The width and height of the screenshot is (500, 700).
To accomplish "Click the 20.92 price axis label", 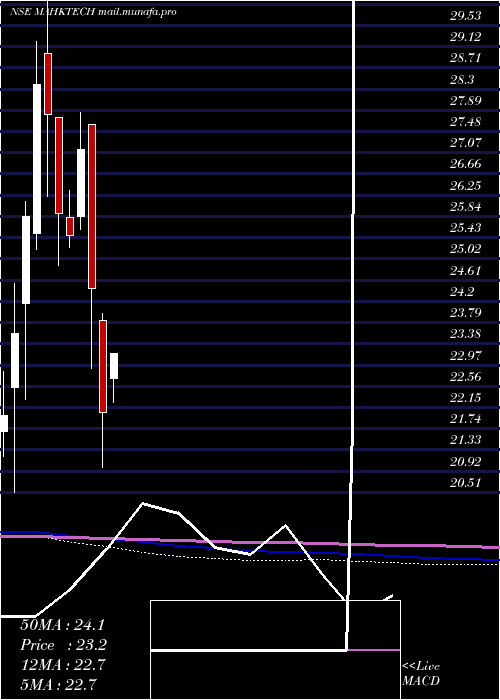I will tap(466, 461).
